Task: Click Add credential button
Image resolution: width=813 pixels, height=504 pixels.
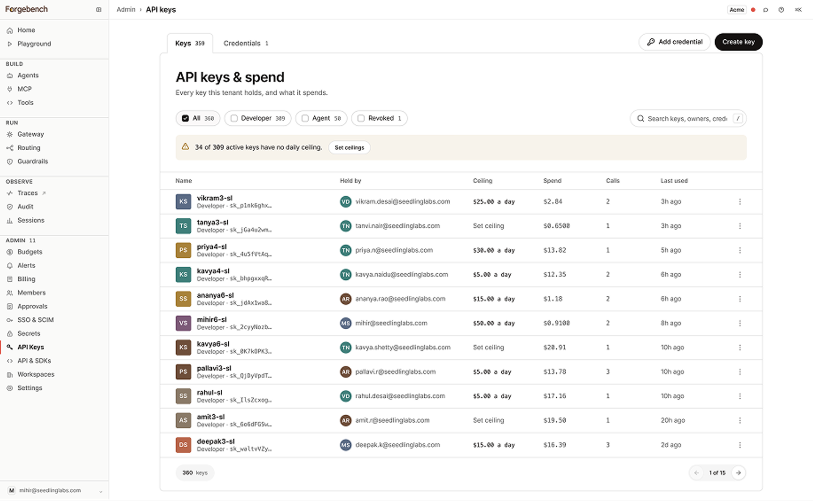Action: (675, 42)
